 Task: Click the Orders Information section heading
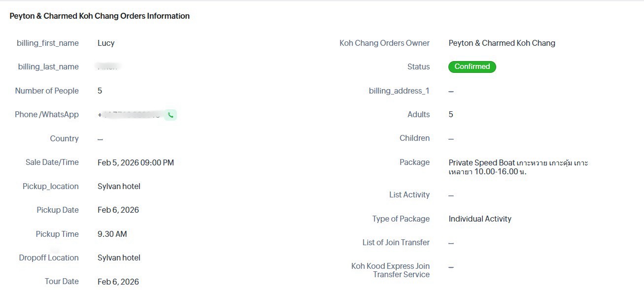(100, 16)
